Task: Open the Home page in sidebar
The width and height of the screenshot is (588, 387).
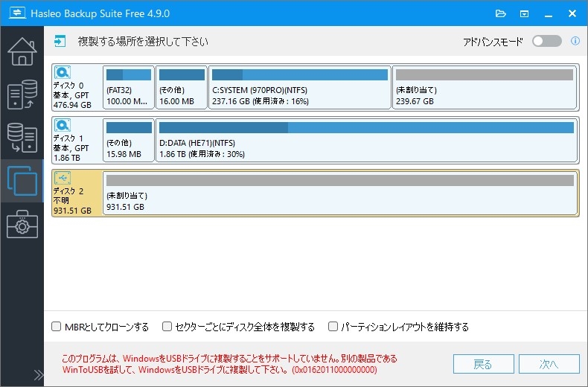Action: point(22,52)
